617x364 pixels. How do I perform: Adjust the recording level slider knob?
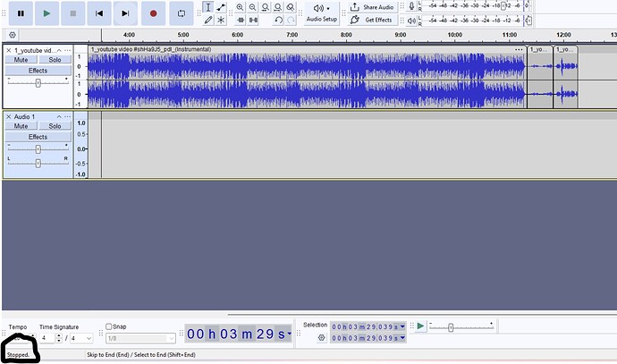tap(503, 6)
